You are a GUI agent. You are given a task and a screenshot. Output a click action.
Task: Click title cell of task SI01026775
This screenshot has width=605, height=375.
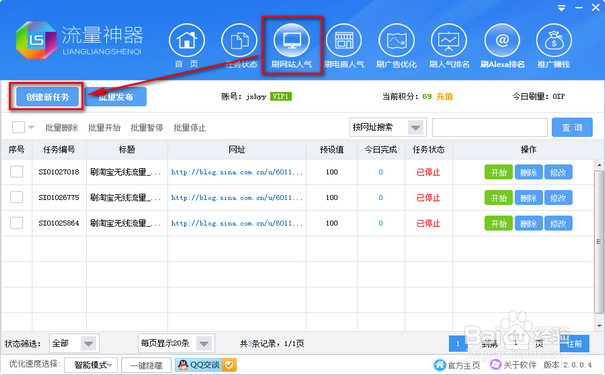127,198
